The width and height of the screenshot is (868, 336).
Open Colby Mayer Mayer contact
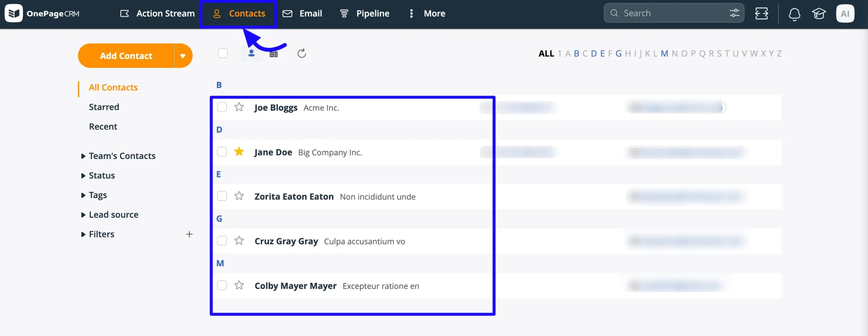coord(295,286)
